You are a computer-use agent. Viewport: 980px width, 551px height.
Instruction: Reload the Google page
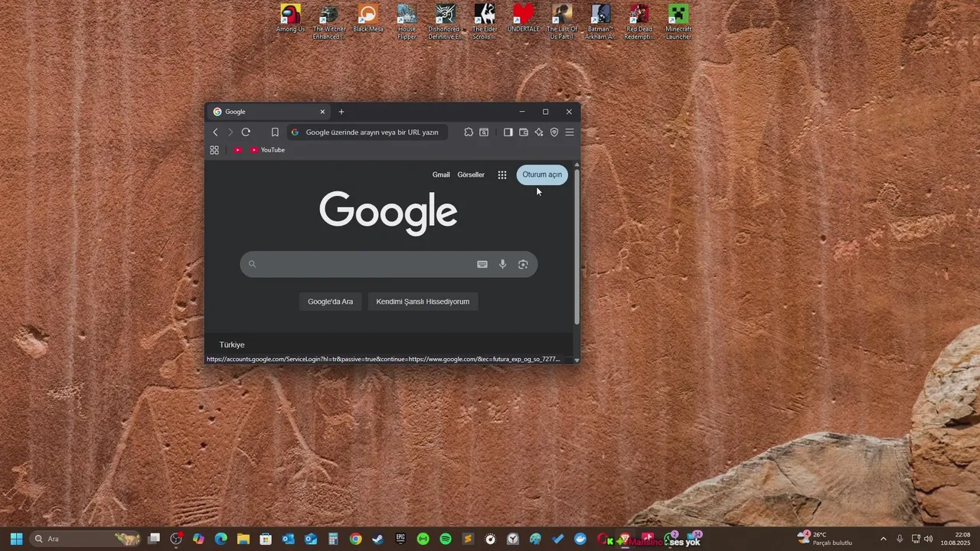(246, 132)
